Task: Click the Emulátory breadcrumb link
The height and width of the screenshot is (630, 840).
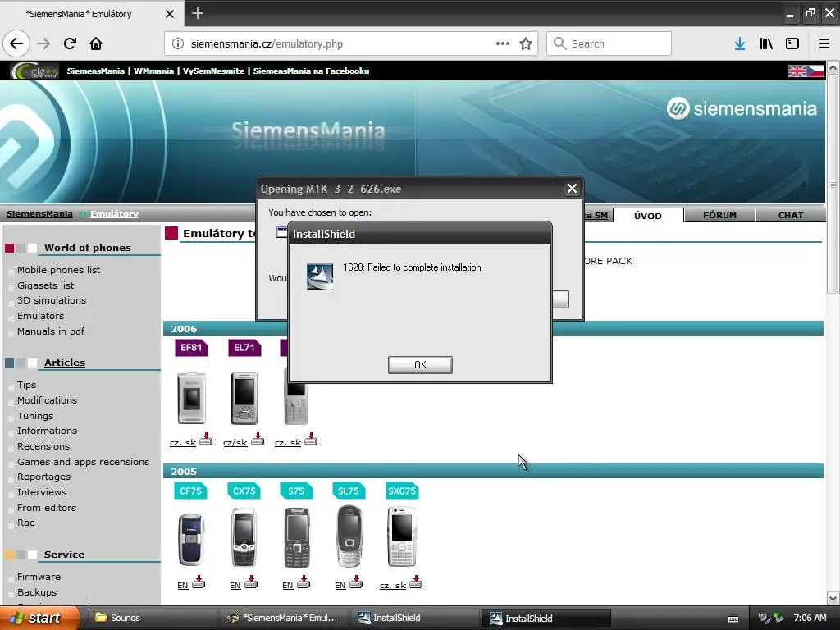Action: [x=115, y=214]
